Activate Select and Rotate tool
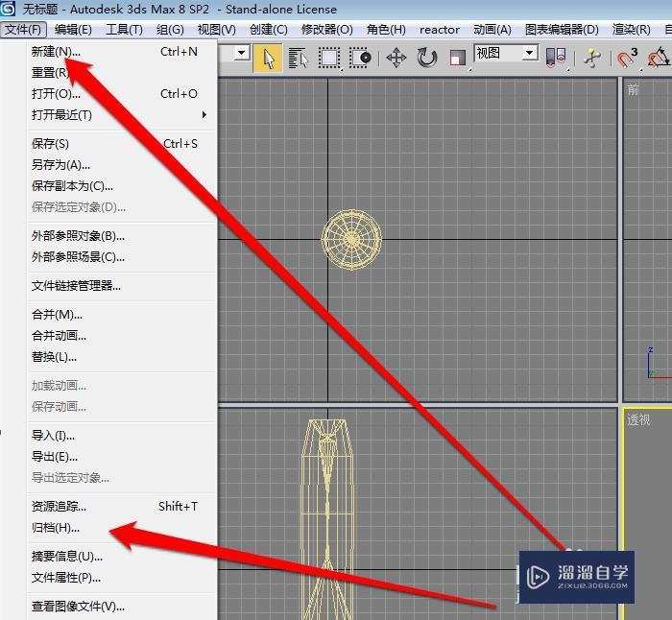This screenshot has height=620, width=672. tap(427, 58)
